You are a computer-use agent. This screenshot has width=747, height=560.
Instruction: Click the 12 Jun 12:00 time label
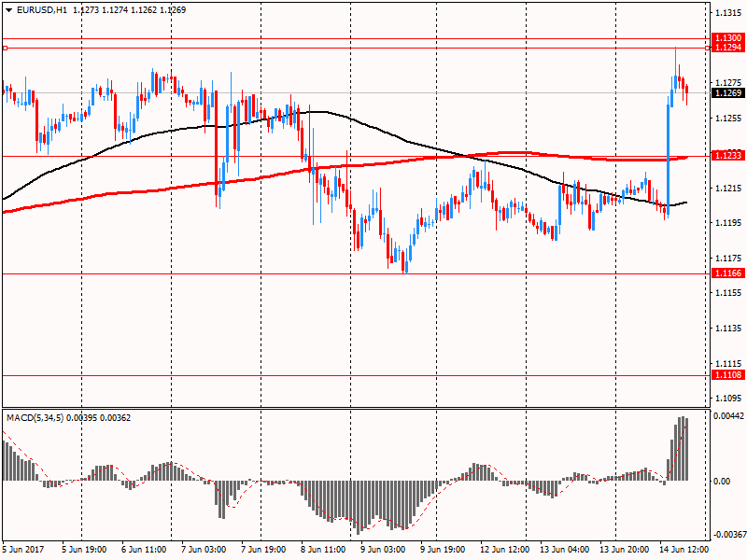click(504, 550)
